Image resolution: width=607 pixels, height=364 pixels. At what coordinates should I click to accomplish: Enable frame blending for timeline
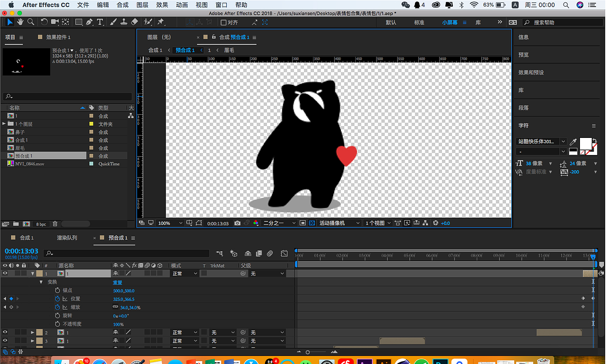coord(259,254)
